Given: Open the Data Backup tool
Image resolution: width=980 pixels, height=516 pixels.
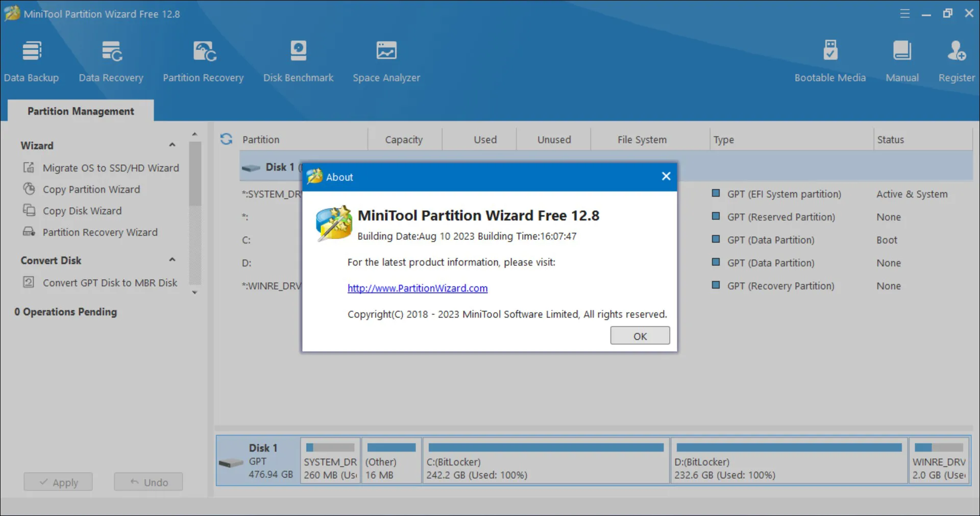Looking at the screenshot, I should (x=31, y=61).
